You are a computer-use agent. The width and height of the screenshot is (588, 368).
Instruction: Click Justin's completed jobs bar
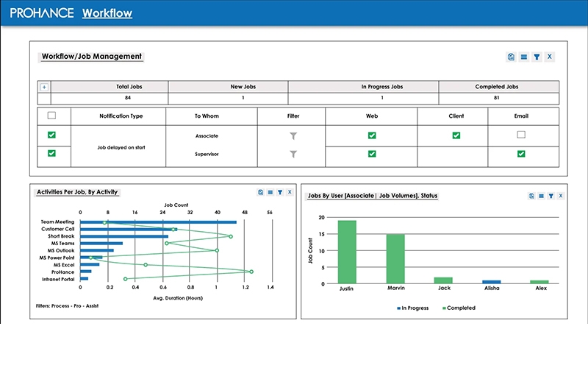click(347, 252)
